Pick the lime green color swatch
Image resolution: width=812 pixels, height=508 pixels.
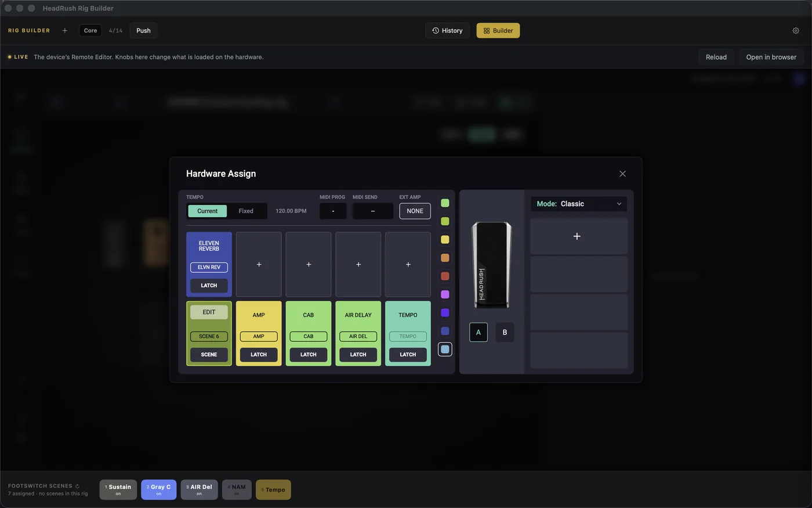(445, 221)
